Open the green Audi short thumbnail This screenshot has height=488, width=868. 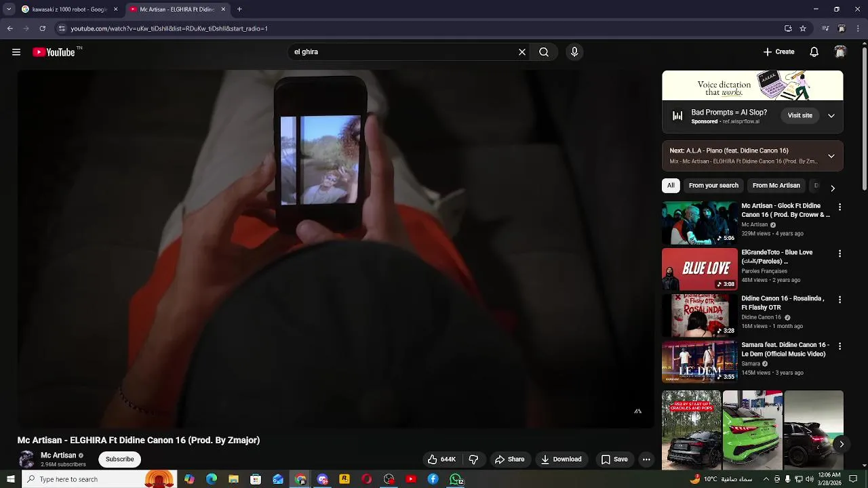pos(753,430)
